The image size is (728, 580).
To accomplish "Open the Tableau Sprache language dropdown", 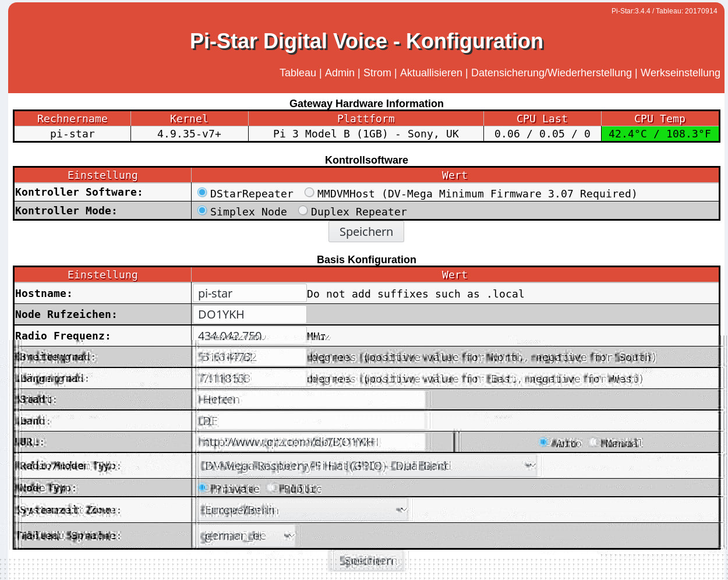I will tap(247, 536).
